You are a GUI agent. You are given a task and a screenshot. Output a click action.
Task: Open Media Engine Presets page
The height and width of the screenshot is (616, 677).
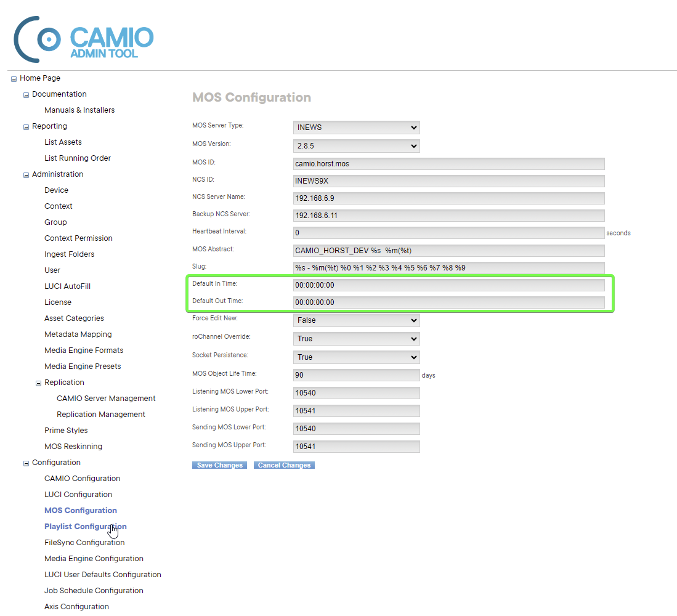coord(83,366)
